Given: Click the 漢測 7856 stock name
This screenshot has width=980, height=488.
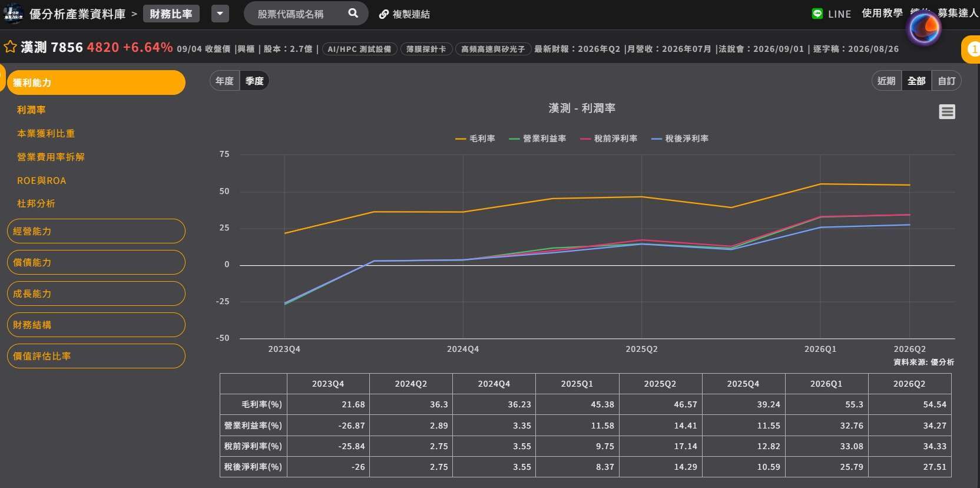Looking at the screenshot, I should 52,47.
